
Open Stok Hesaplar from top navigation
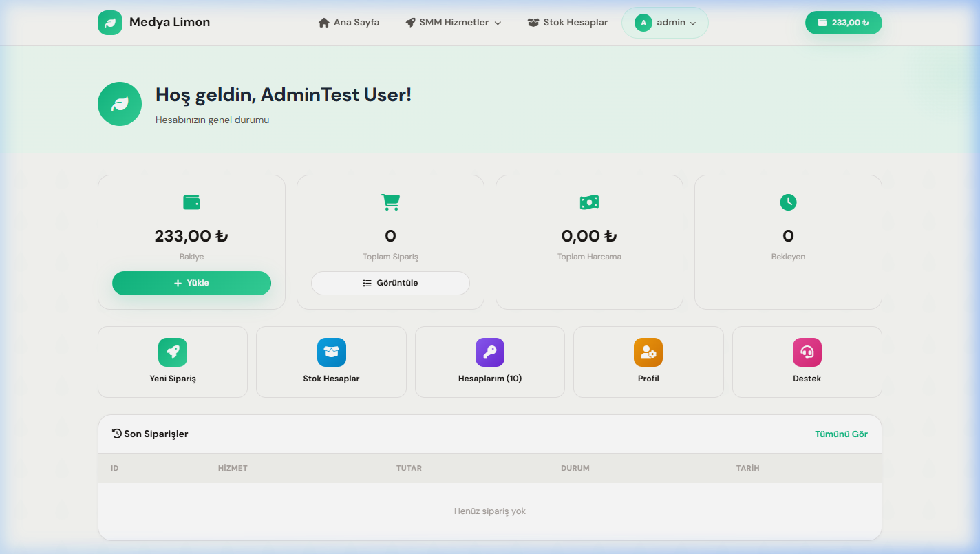pyautogui.click(x=568, y=23)
